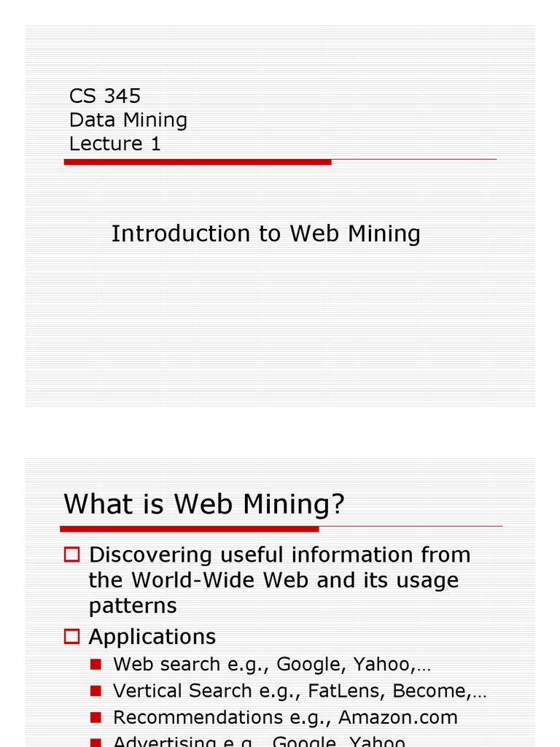Click the "the World-Wide Web and its usage" line
This screenshot has width=560, height=747.
pyautogui.click(x=273, y=581)
